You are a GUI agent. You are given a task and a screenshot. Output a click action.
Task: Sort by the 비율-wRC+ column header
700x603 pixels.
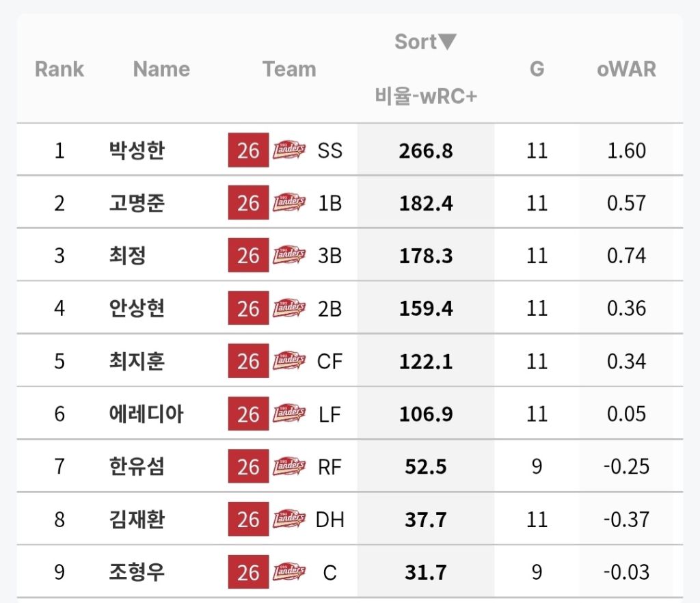(x=425, y=96)
